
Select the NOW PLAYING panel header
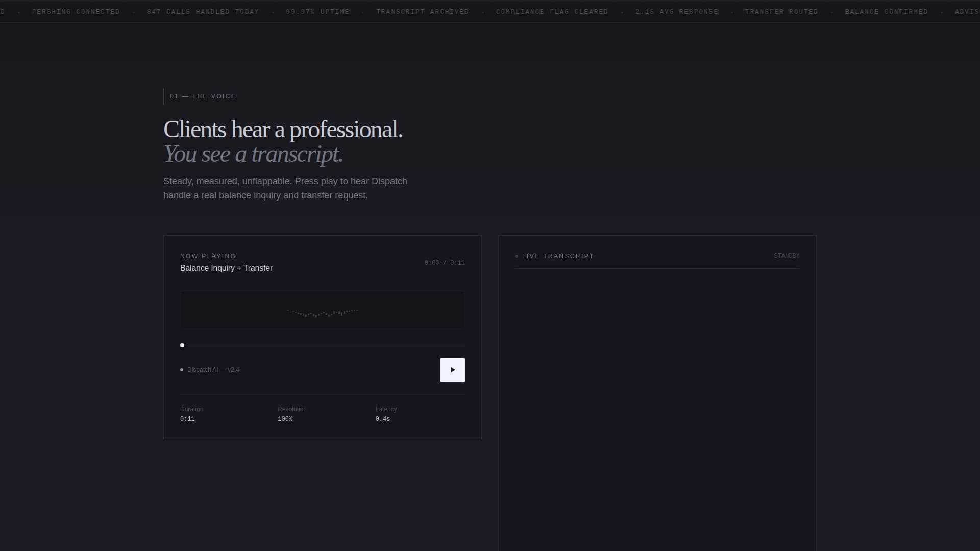click(208, 256)
